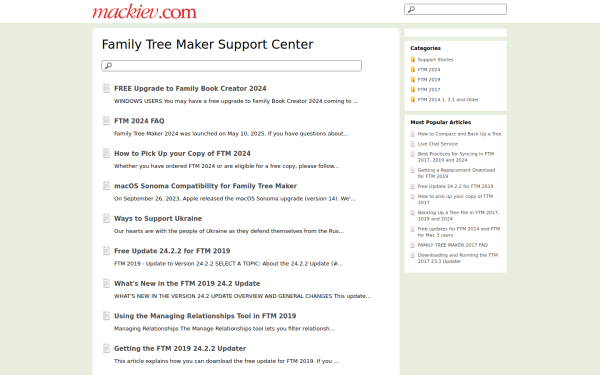Open What's New in the FTM 2019 24.2 Update
Image resolution: width=600 pixels, height=375 pixels.
[187, 284]
